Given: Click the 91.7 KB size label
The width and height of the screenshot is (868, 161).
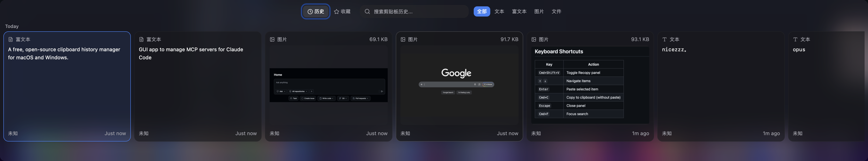Looking at the screenshot, I should [x=509, y=39].
